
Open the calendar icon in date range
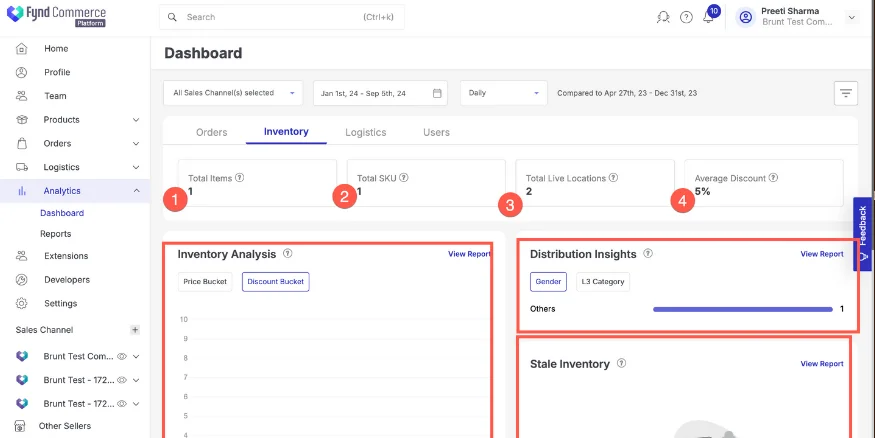pos(437,93)
